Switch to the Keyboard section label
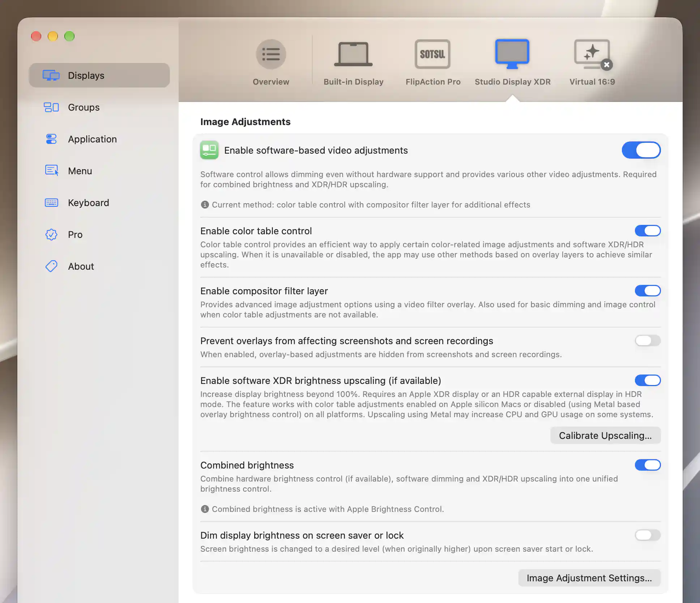The image size is (700, 603). pyautogui.click(x=88, y=203)
